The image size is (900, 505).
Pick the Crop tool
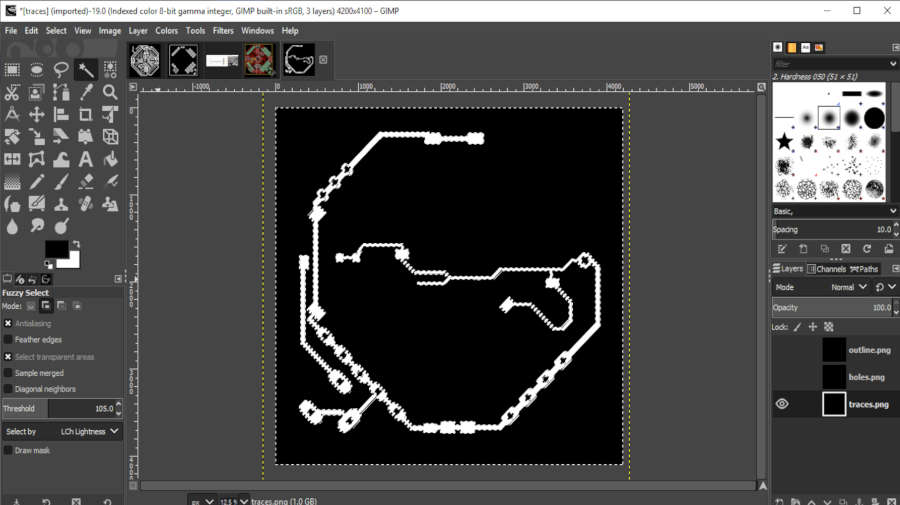pos(86,114)
